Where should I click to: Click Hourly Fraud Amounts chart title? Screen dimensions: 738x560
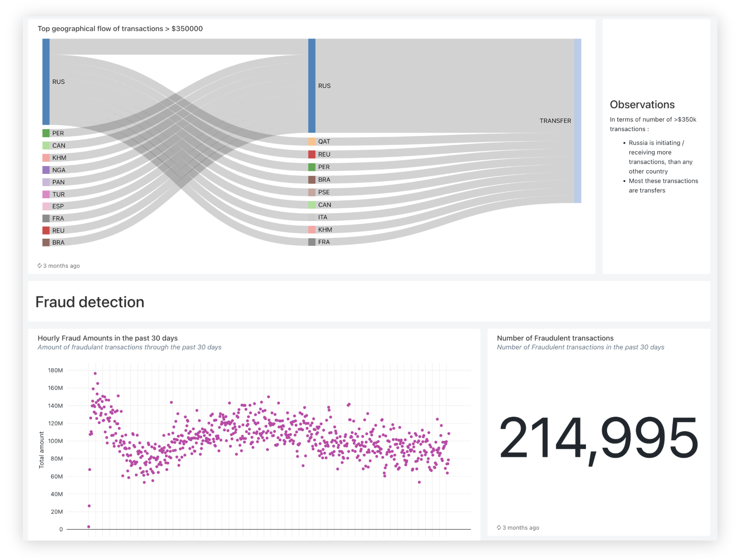107,338
